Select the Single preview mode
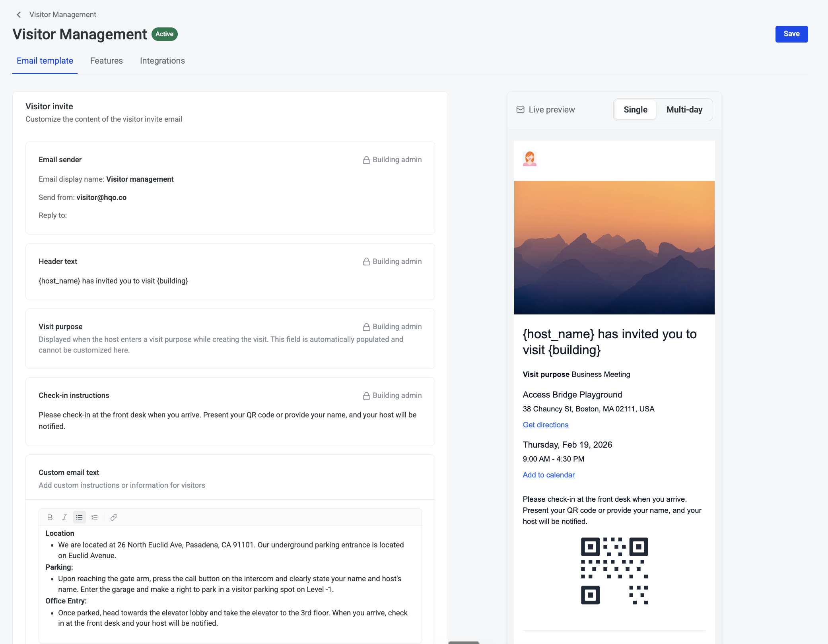This screenshot has width=828, height=644. point(636,110)
